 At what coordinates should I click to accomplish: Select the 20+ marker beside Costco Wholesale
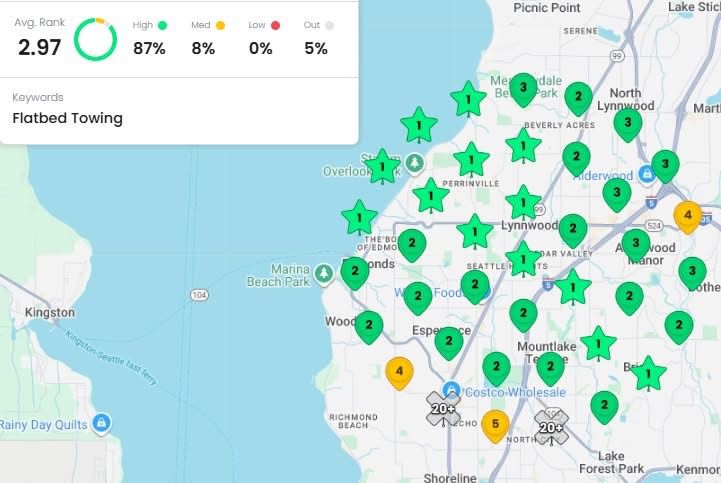point(442,408)
